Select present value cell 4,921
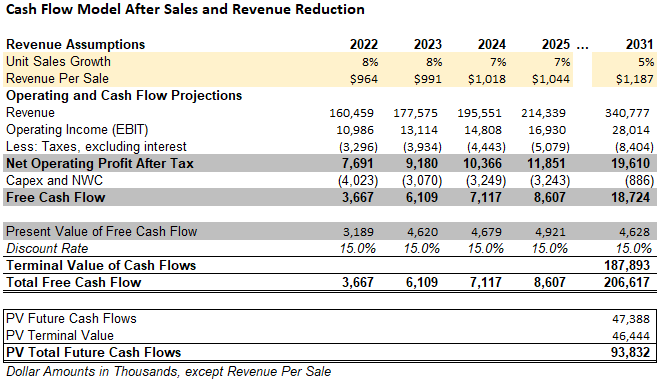The width and height of the screenshot is (658, 380). (x=550, y=232)
